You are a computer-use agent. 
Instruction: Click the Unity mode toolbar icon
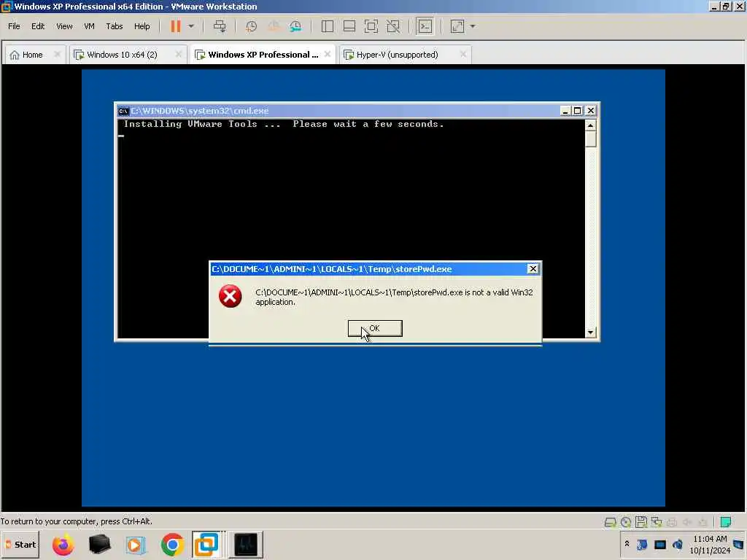393,26
